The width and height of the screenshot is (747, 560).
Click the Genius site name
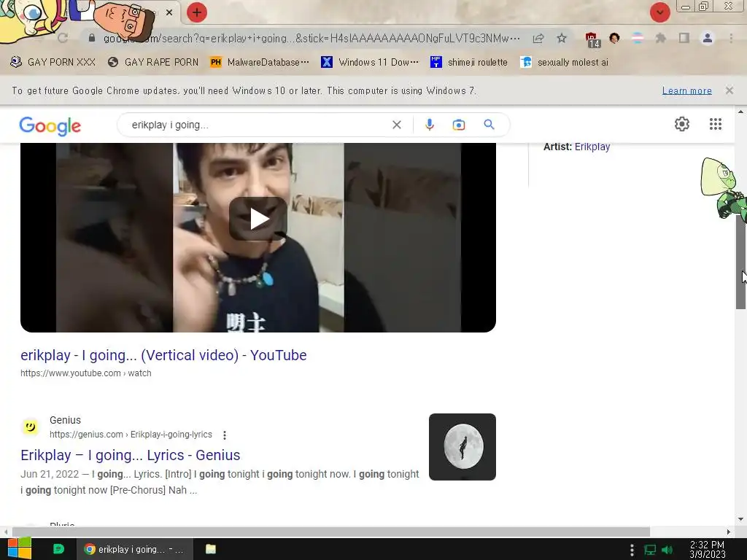[65, 420]
